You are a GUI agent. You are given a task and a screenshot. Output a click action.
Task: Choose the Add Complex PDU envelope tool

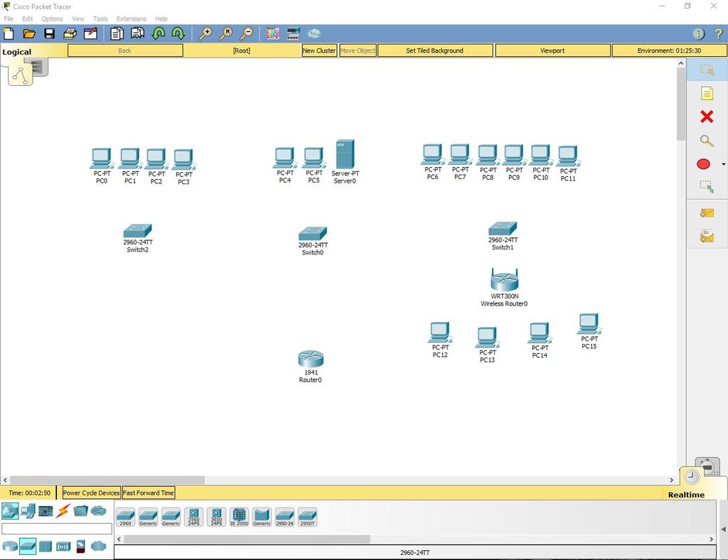[707, 236]
